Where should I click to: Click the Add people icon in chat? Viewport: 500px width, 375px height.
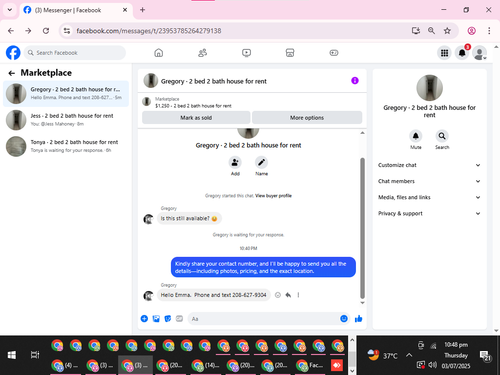235,162
